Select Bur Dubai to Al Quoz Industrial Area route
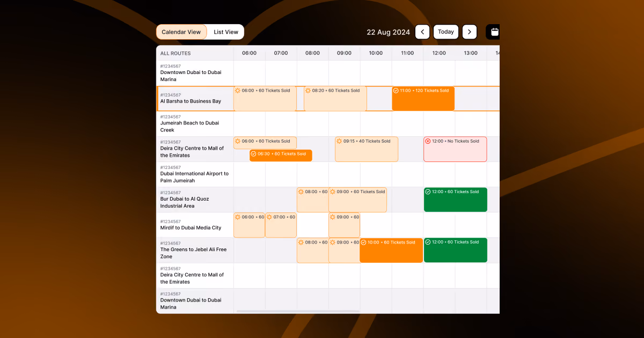 195,200
